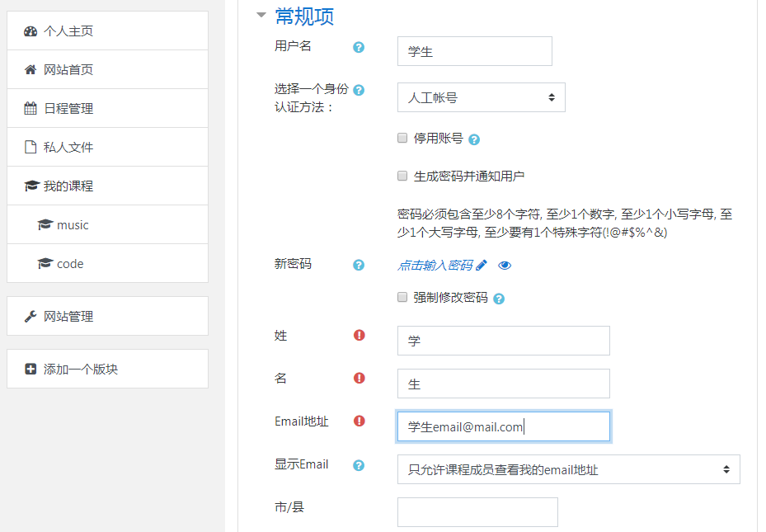Click help icon beside 显示Email

[359, 465]
